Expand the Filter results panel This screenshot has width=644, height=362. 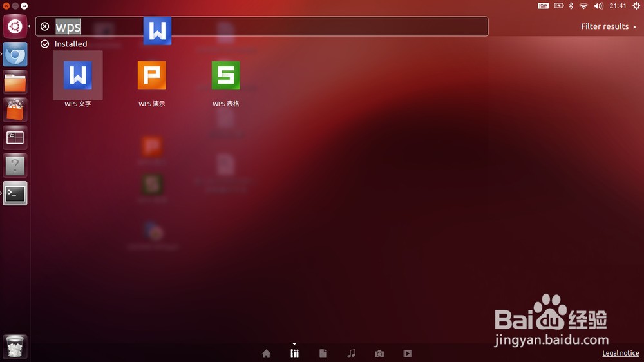click(608, 26)
